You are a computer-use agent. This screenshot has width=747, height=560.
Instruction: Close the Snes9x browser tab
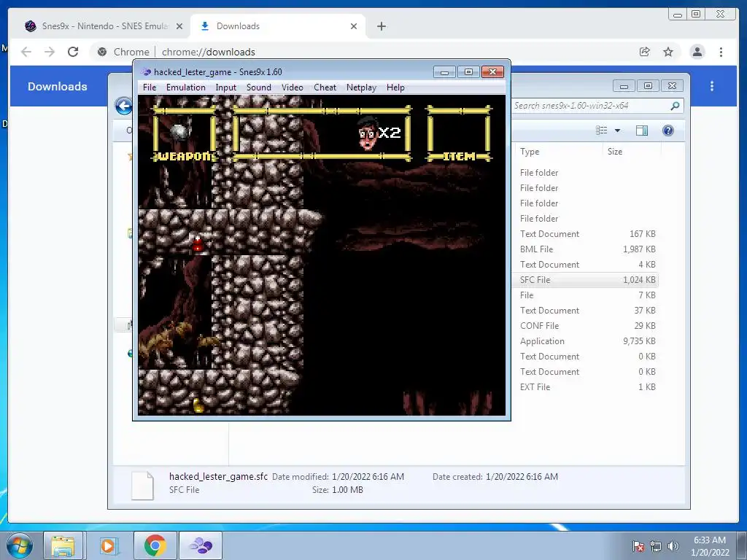click(179, 26)
